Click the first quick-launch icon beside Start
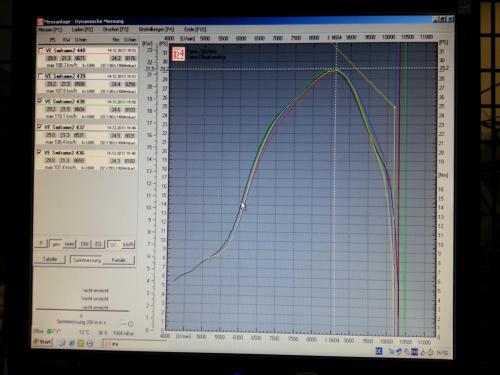Screen dimensions: 500x375 pyautogui.click(x=62, y=343)
